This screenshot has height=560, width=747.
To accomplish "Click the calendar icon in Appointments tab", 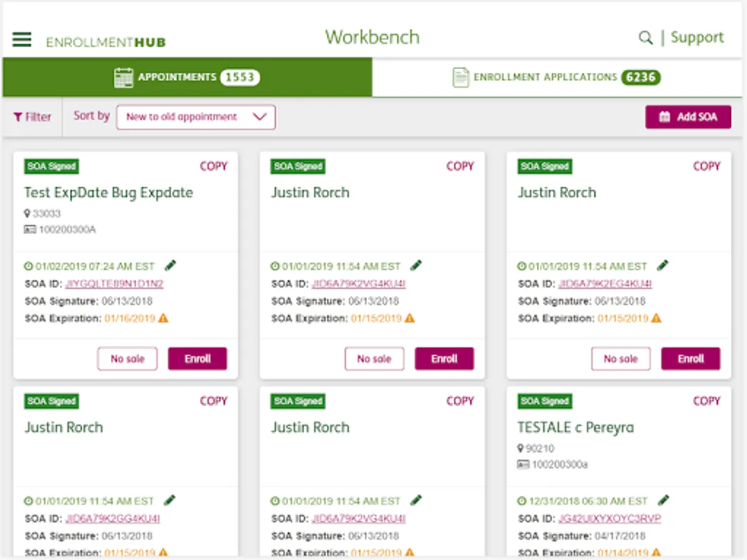I will pos(123,78).
